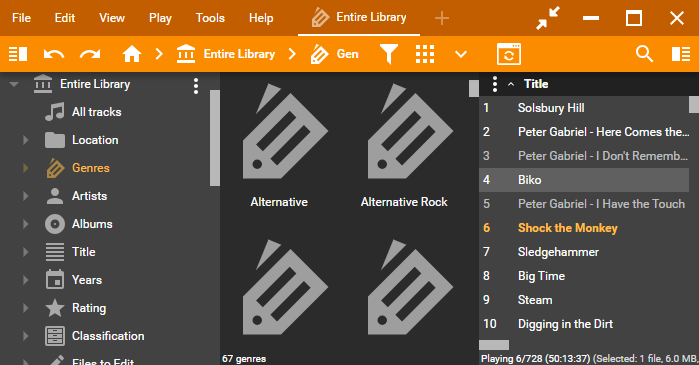Open the Entire Library three-dot menu

click(x=196, y=86)
